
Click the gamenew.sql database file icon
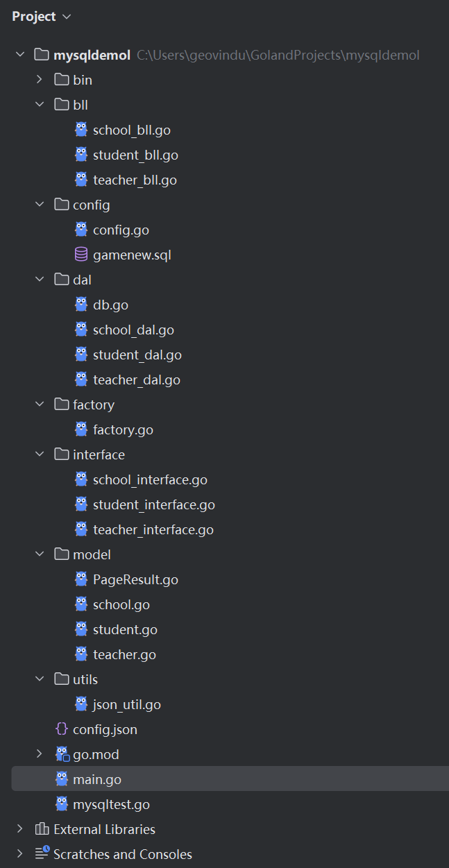point(81,255)
